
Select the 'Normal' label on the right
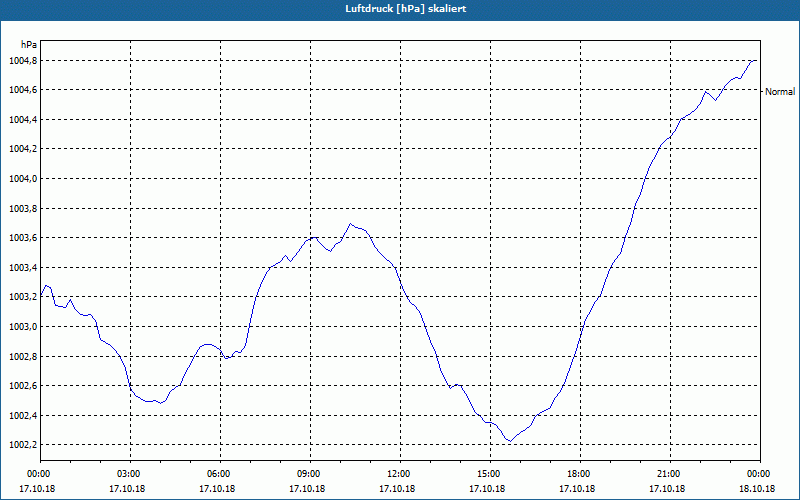point(780,92)
